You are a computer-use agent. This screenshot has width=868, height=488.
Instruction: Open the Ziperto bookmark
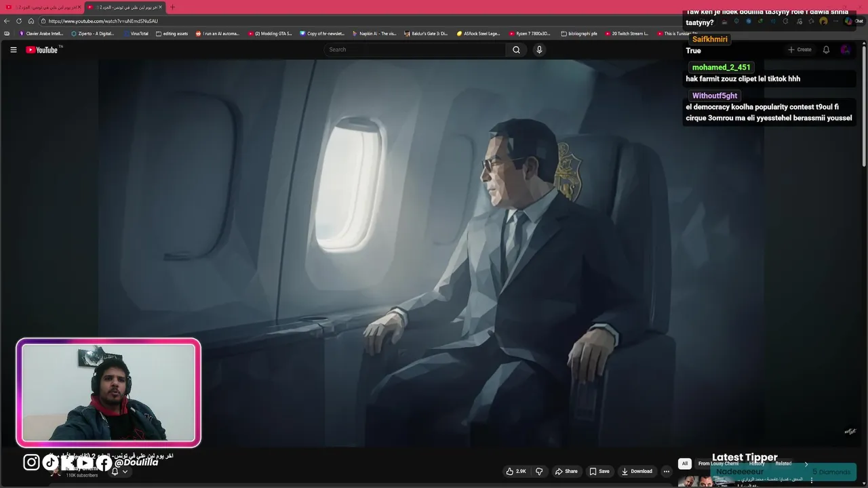tap(93, 33)
